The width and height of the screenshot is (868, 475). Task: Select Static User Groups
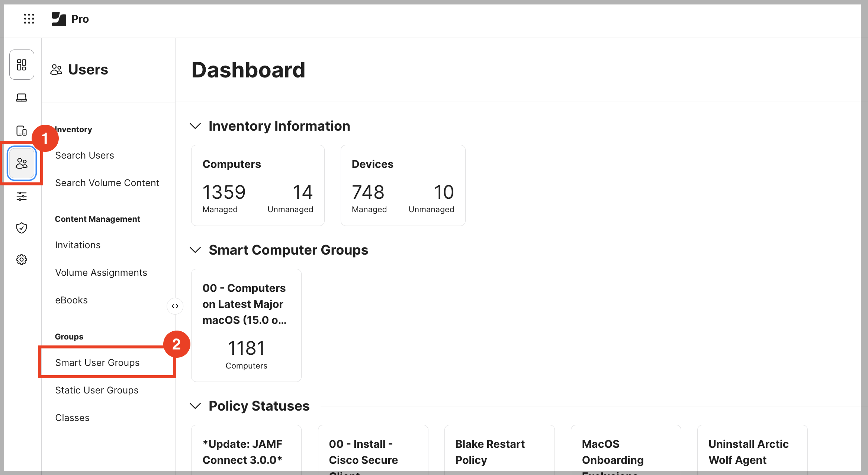tap(97, 390)
